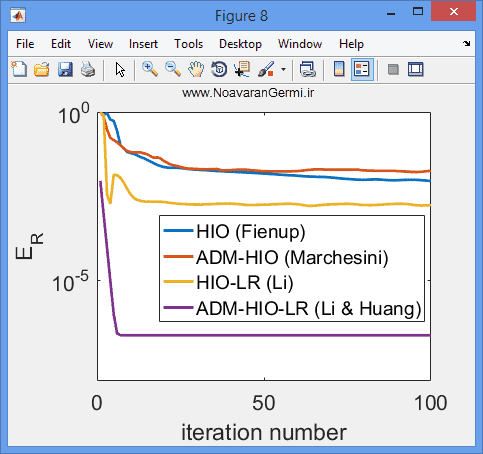
Task: Toggle the Insert Legend toolbar button
Action: pyautogui.click(x=362, y=69)
